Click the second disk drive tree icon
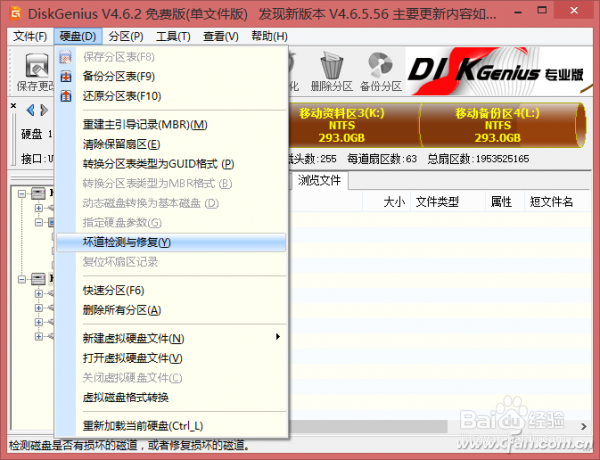The image size is (600, 460). point(38,279)
